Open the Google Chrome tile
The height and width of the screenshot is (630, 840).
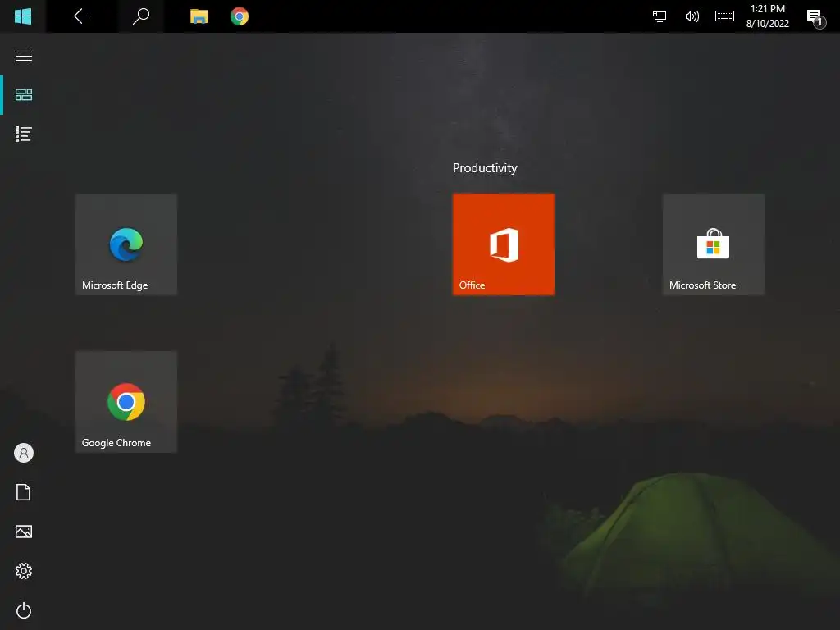pos(126,402)
